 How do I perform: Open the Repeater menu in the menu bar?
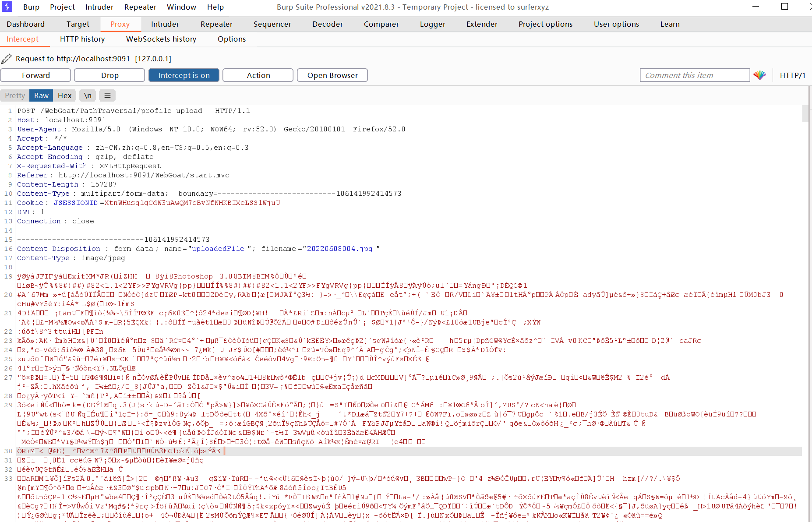(x=140, y=7)
